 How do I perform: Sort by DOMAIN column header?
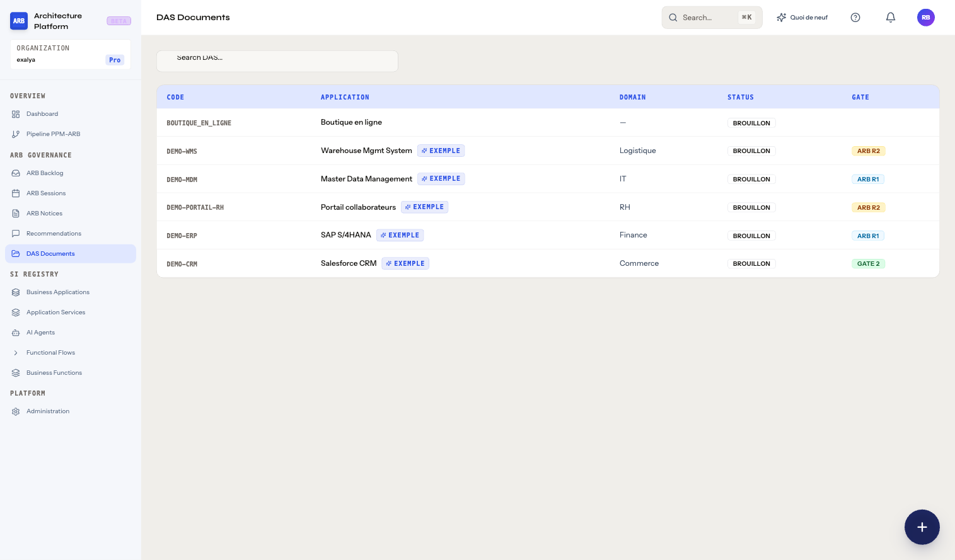pyautogui.click(x=632, y=98)
